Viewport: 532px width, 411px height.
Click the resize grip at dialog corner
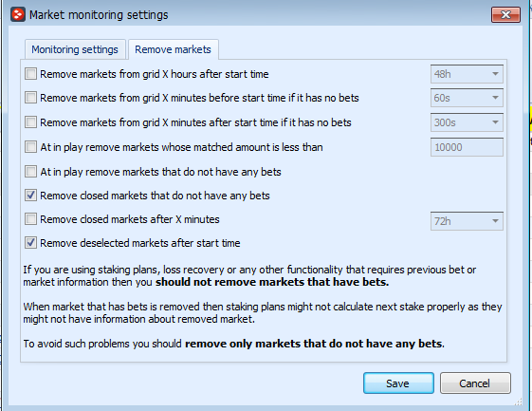[518, 402]
